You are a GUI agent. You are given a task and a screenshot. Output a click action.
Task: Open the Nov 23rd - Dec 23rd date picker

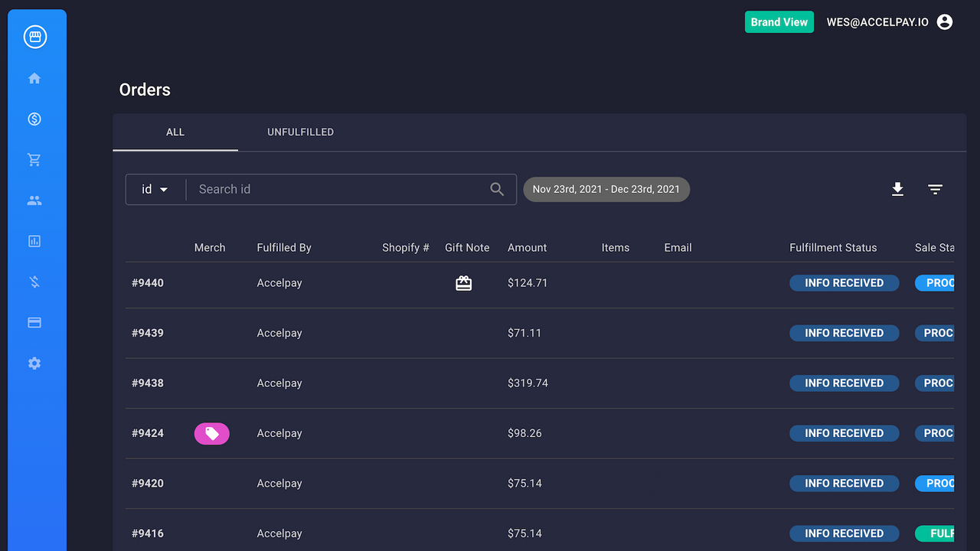point(606,189)
